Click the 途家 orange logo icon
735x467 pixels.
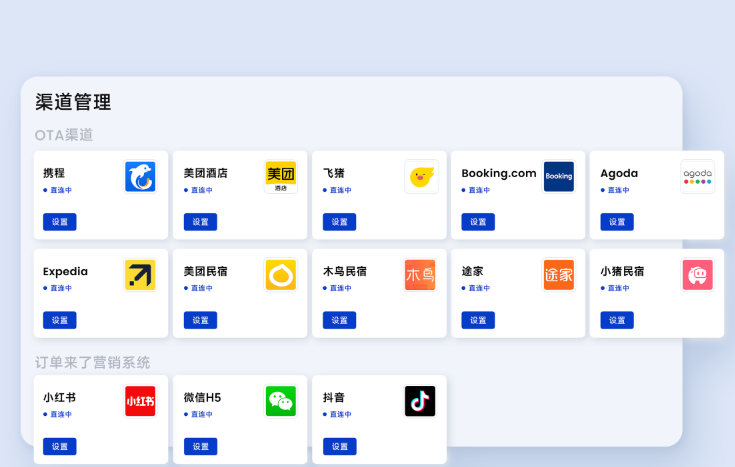point(558,275)
